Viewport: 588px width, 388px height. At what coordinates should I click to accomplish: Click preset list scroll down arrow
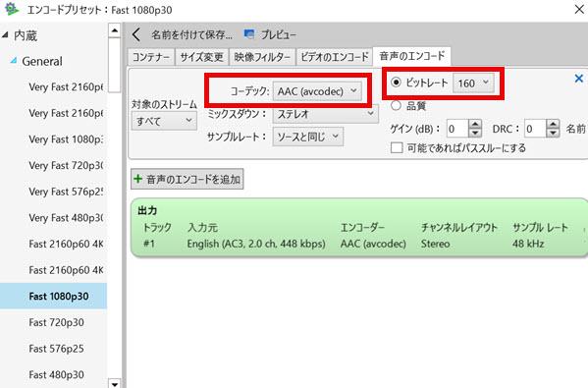click(x=115, y=383)
